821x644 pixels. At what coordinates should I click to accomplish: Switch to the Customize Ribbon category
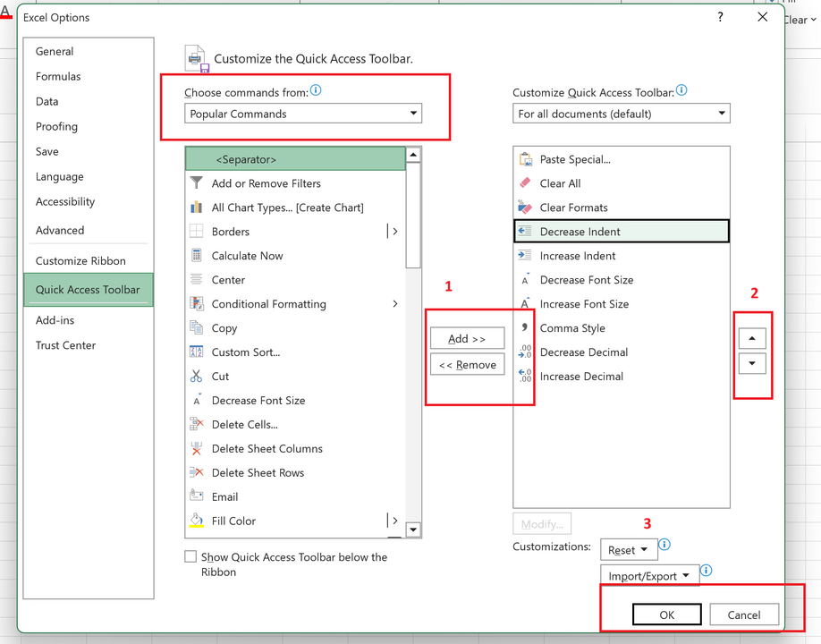coord(80,261)
